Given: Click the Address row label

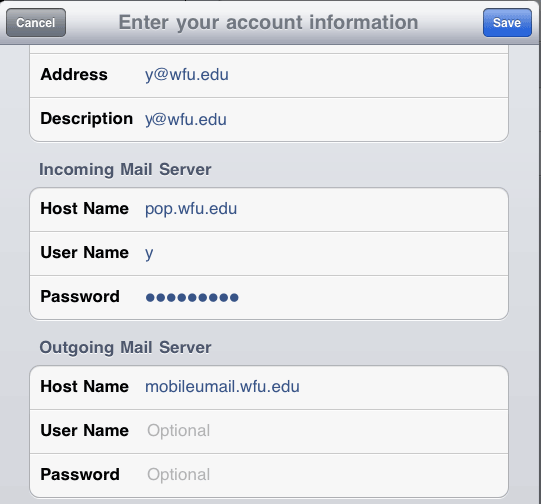Looking at the screenshot, I should click(74, 75).
